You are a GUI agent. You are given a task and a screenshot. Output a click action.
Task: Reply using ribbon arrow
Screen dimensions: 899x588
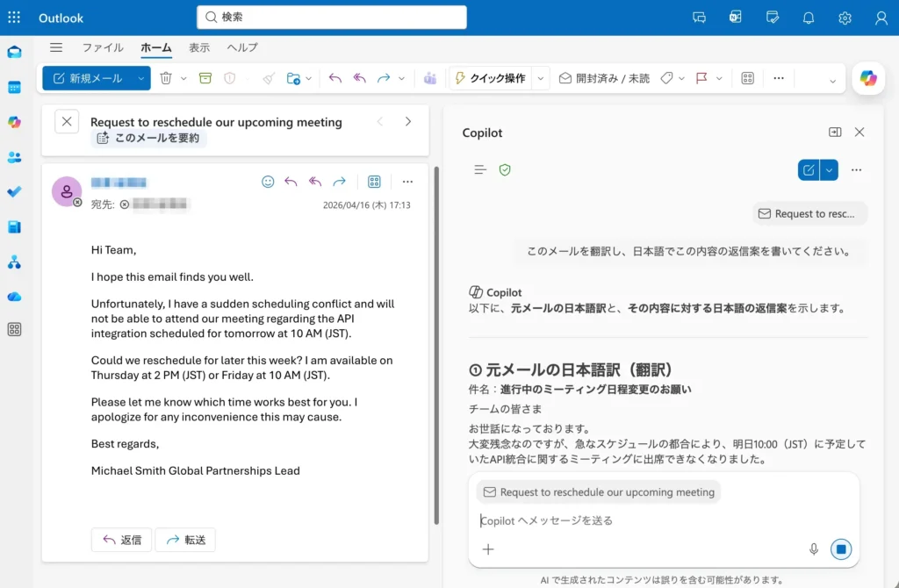334,78
